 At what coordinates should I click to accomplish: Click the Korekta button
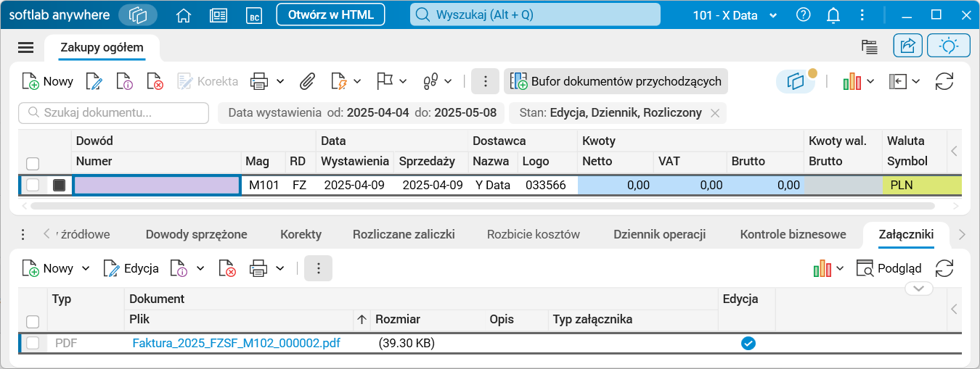(x=208, y=81)
